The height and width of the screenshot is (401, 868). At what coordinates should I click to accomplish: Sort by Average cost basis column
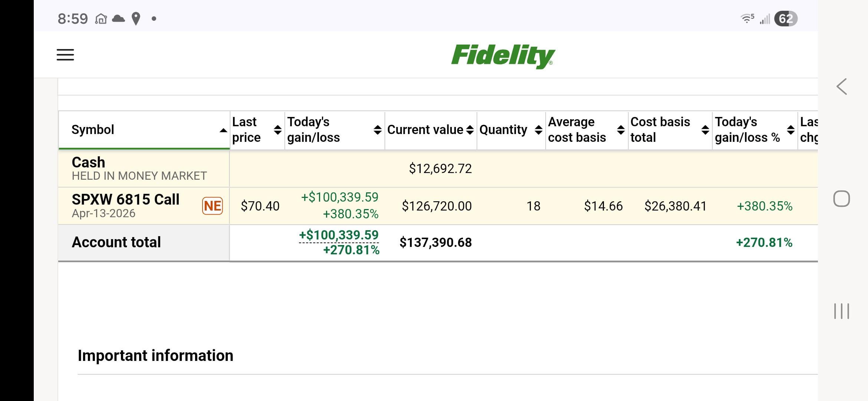click(621, 130)
